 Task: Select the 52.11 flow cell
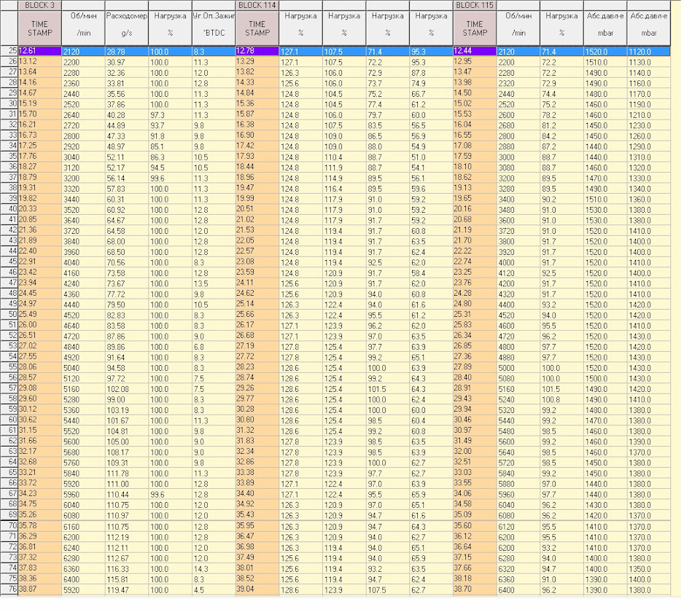coord(126,157)
